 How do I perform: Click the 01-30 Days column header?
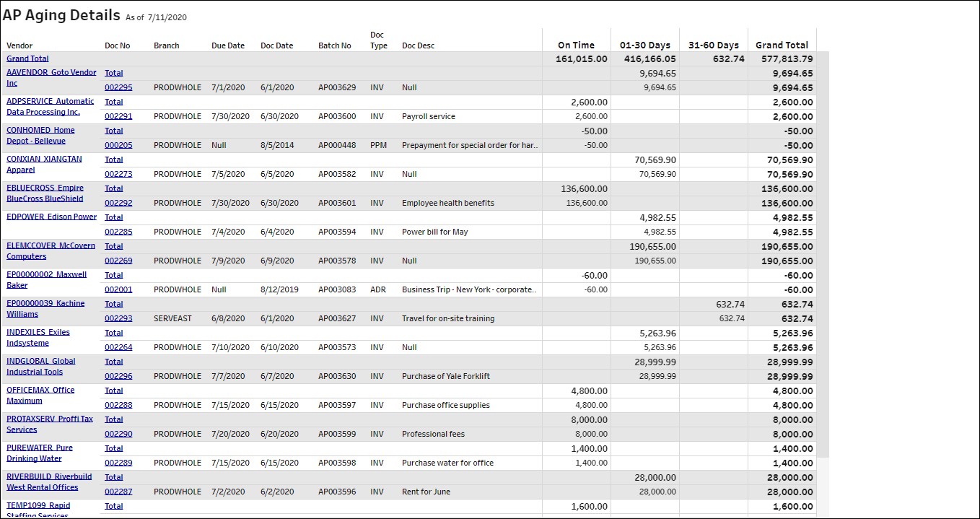[x=645, y=45]
